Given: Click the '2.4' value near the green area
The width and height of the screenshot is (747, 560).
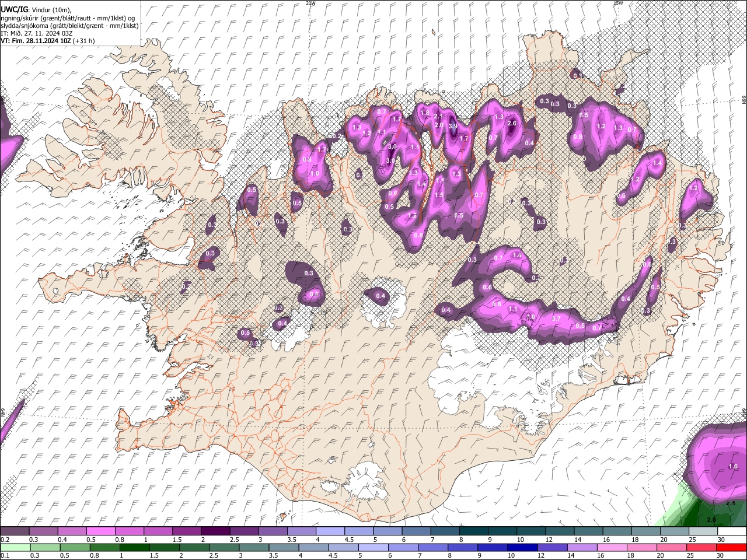Looking at the screenshot, I should (x=731, y=503).
